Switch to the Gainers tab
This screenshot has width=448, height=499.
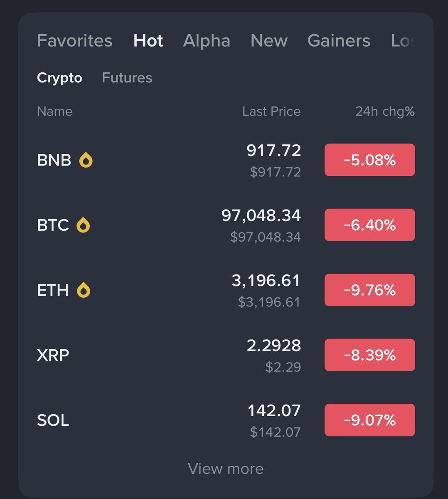tap(339, 41)
